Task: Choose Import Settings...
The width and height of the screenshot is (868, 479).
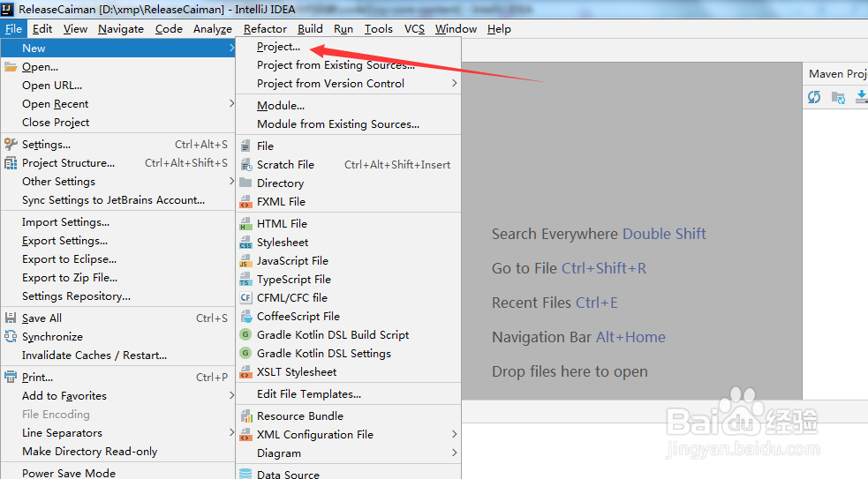Action: click(118, 222)
